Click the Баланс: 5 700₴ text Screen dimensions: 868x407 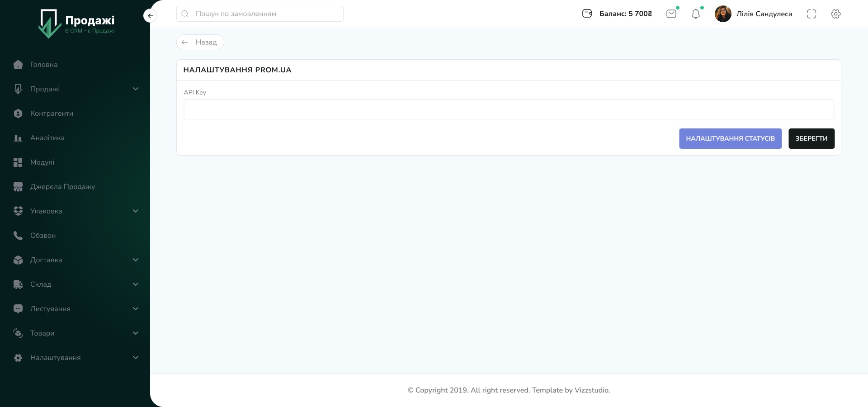625,14
